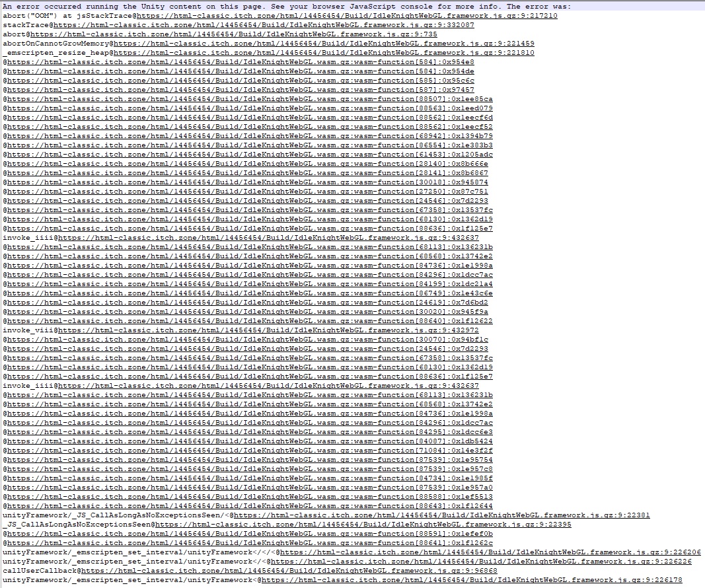Open the wasm-function[30020]:0x945f9a link
Image resolution: width=705 pixels, height=588 pixels.
[x=248, y=312]
